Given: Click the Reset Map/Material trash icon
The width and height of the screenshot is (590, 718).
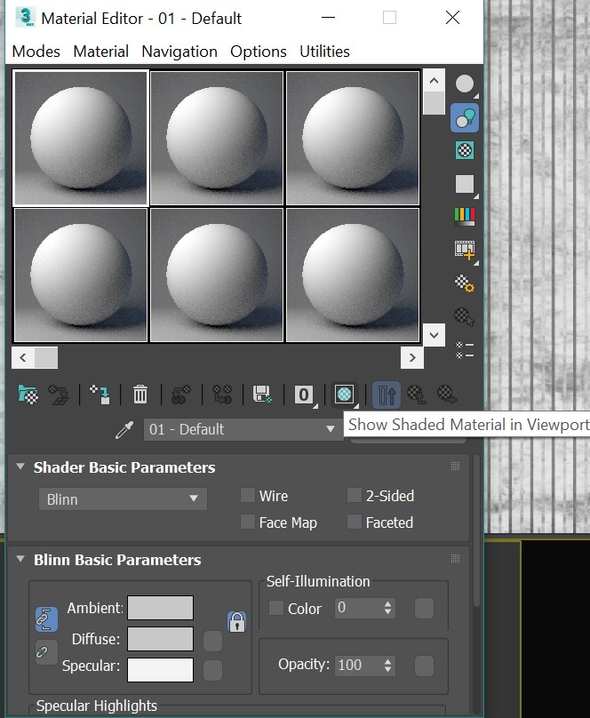Looking at the screenshot, I should pyautogui.click(x=140, y=394).
